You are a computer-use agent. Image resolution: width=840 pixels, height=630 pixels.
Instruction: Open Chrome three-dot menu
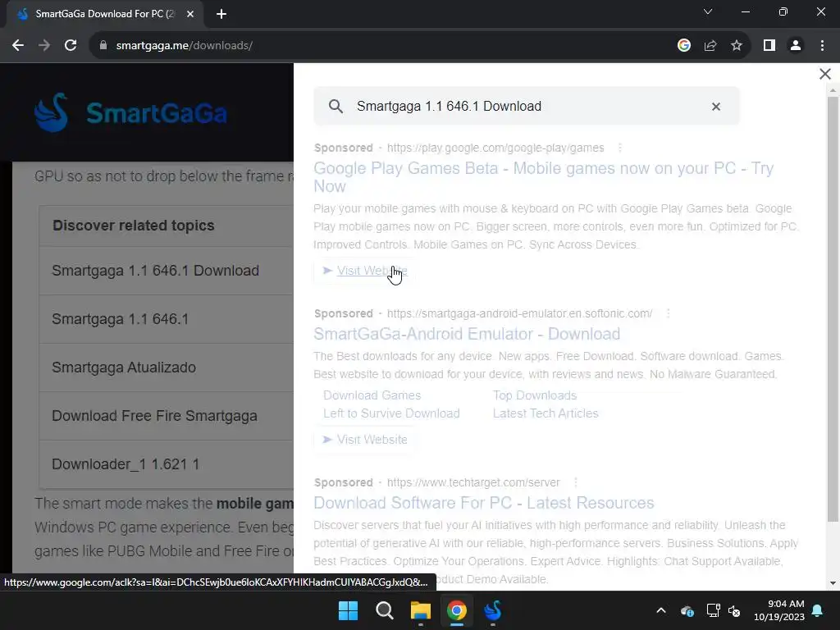[x=822, y=46]
